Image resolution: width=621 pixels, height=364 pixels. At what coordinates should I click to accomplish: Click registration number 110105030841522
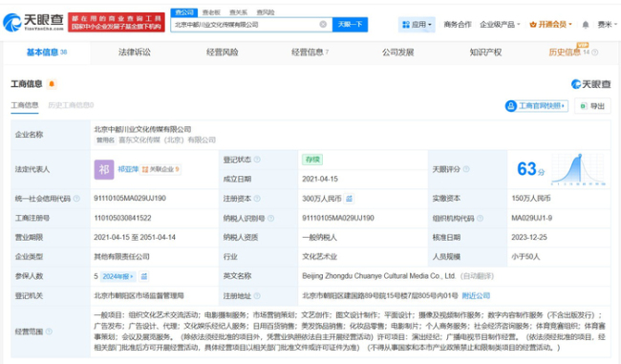point(122,218)
